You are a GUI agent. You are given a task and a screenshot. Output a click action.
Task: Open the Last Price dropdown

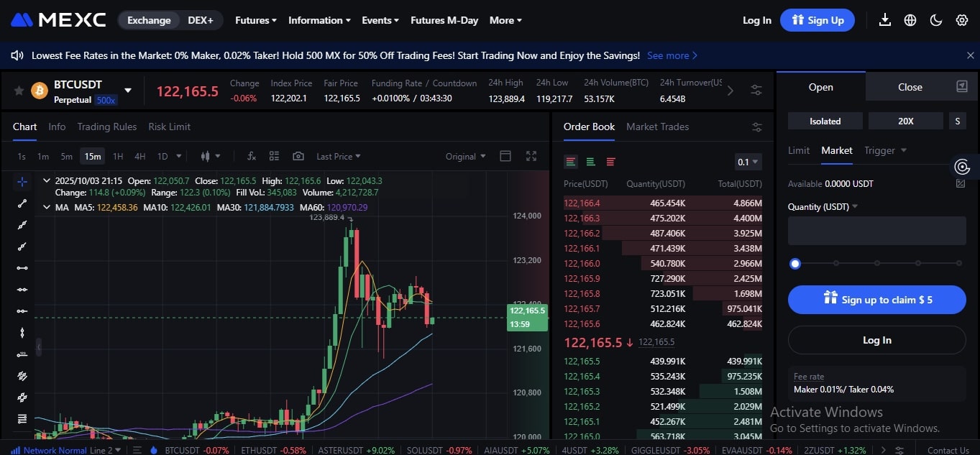(x=338, y=156)
